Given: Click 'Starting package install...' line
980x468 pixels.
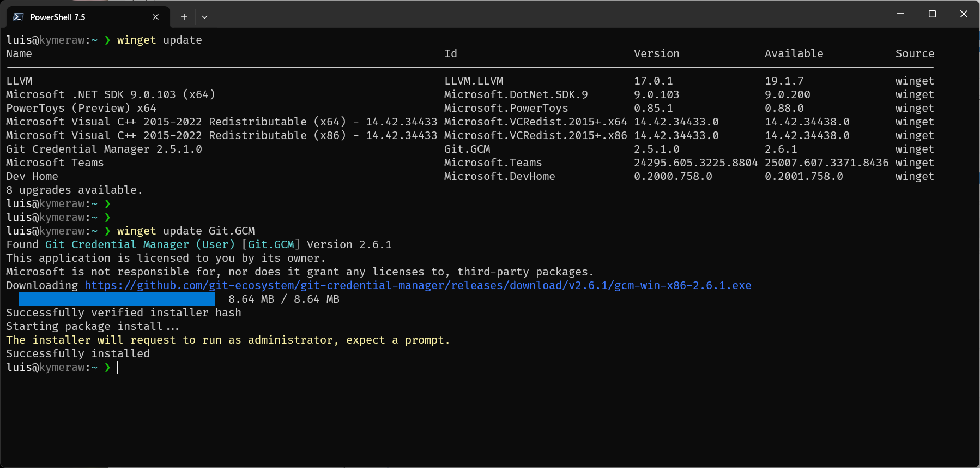Looking at the screenshot, I should (x=93, y=326).
